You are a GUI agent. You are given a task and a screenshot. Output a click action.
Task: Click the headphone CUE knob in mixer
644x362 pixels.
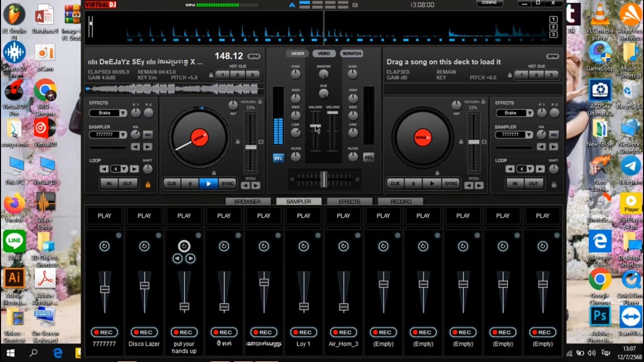(324, 94)
